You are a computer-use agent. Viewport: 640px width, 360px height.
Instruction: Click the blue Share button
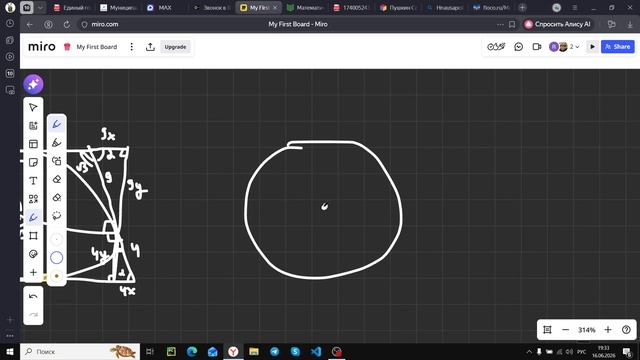[x=618, y=47]
